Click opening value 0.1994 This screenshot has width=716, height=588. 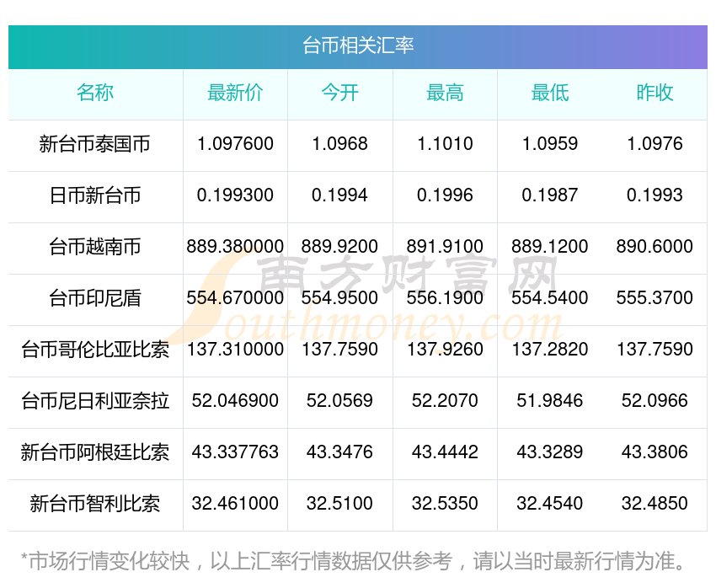tap(339, 195)
